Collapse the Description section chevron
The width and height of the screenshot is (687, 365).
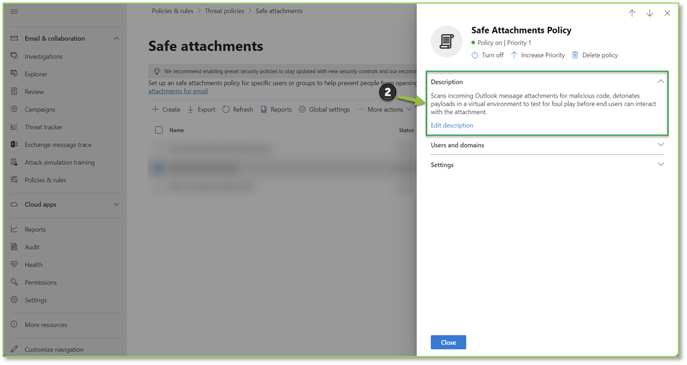click(660, 82)
